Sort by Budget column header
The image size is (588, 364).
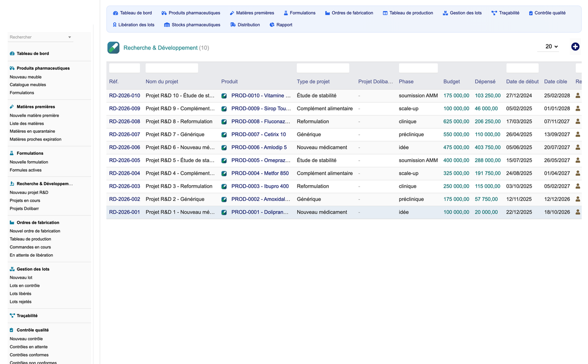[x=452, y=82]
